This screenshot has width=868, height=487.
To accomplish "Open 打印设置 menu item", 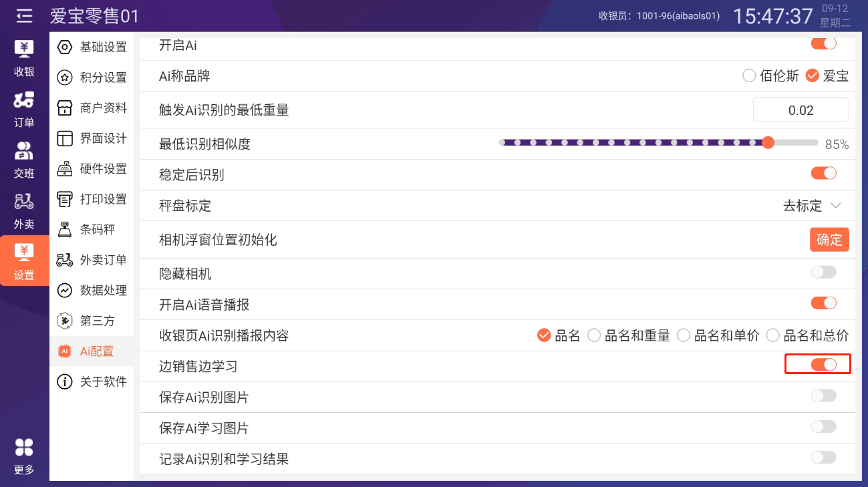I will click(92, 199).
